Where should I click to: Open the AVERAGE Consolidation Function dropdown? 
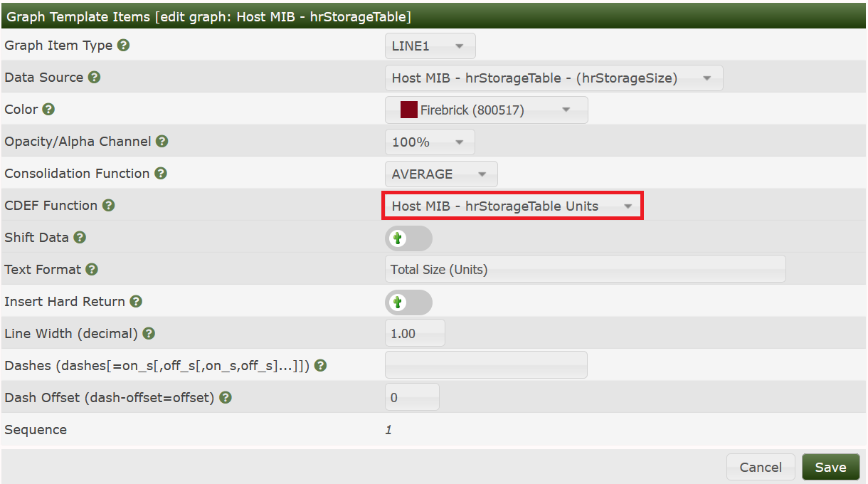click(440, 174)
